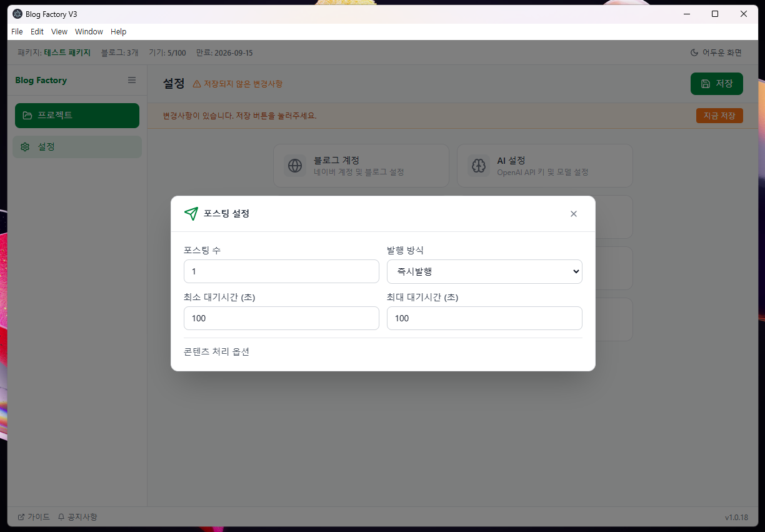
Task: Click the hamburger icon next to Blog Factory
Action: coord(131,80)
